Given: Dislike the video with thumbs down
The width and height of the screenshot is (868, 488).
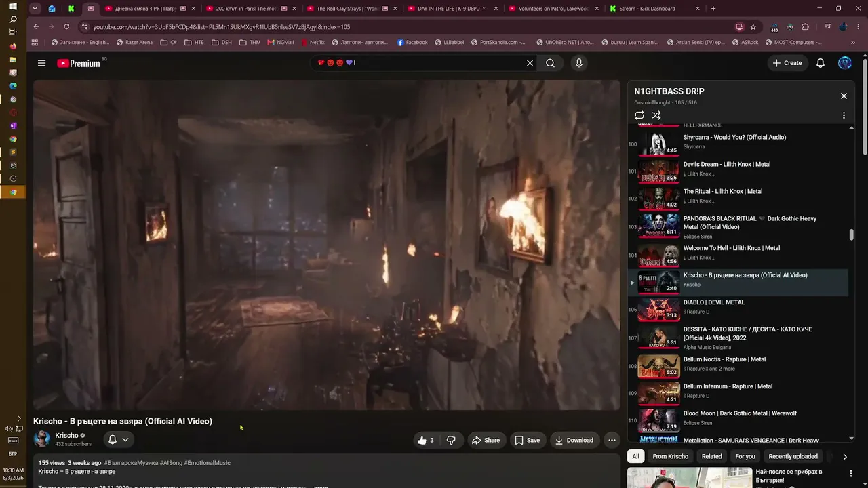Looking at the screenshot, I should [x=451, y=440].
